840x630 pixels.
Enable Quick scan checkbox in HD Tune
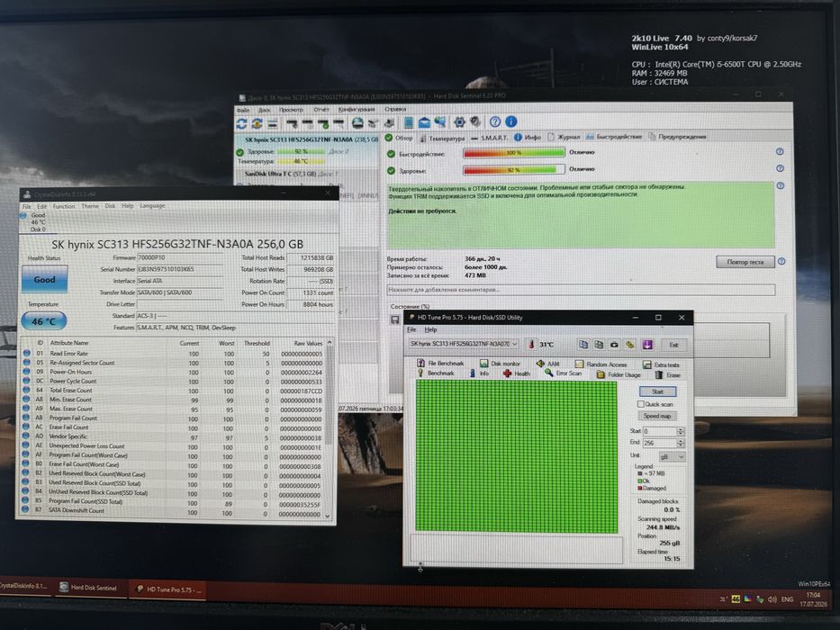pyautogui.click(x=641, y=404)
